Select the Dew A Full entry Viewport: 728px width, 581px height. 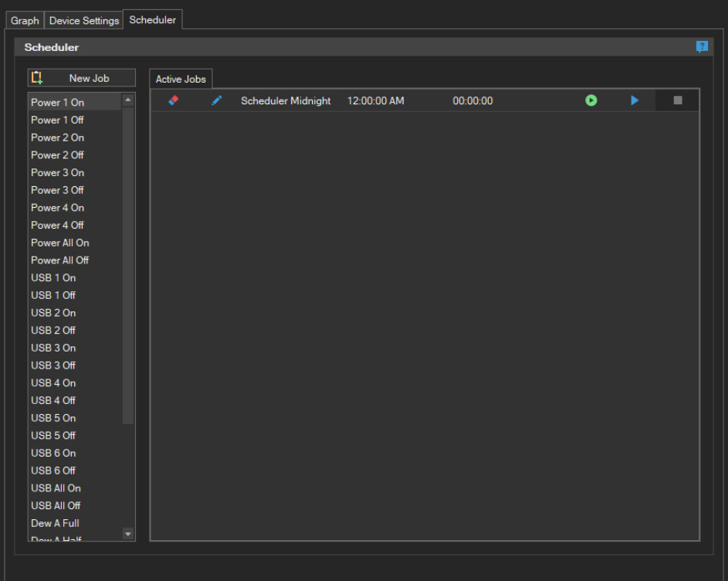pos(75,523)
